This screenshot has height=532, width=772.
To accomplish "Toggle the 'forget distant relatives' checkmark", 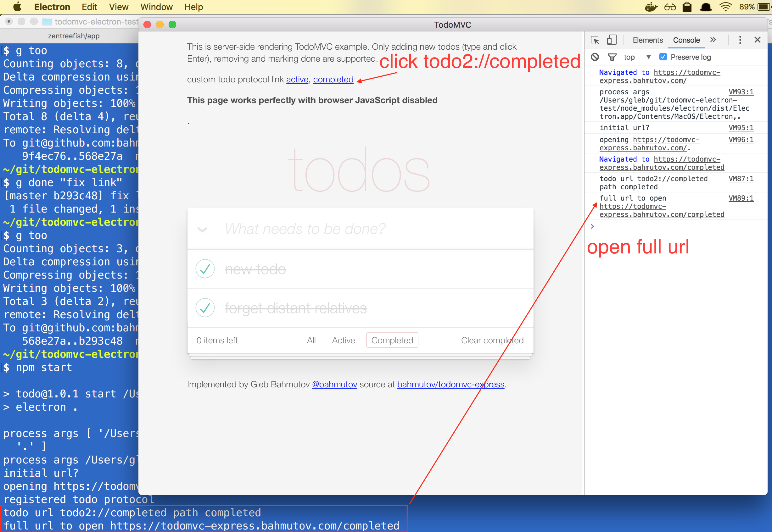I will 205,308.
